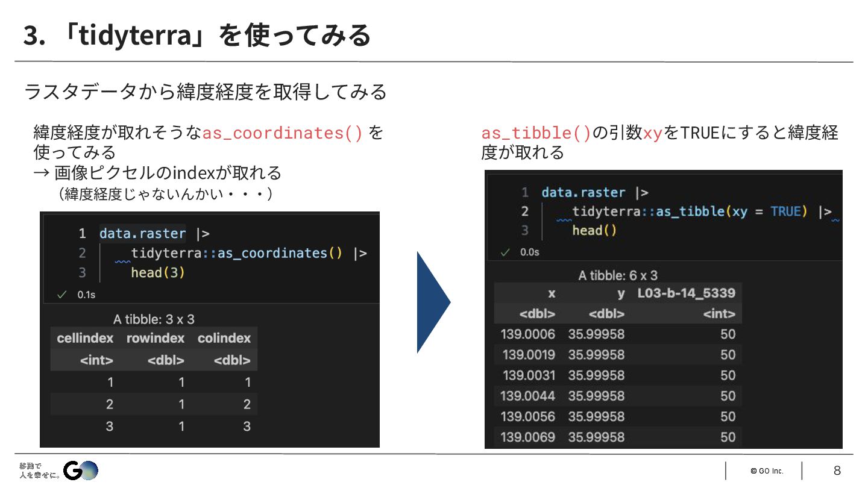Click the 139.0006 cell in table
868x488 pixels.
pyautogui.click(x=527, y=334)
